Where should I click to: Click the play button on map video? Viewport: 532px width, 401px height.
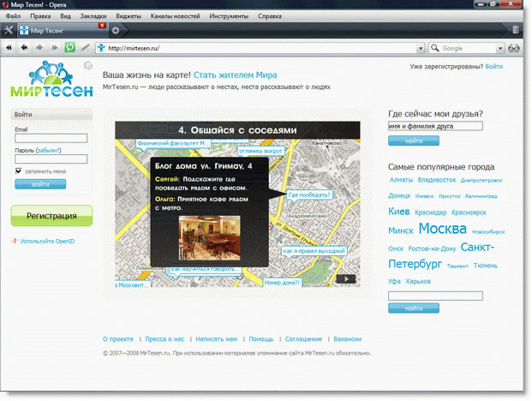tap(344, 278)
